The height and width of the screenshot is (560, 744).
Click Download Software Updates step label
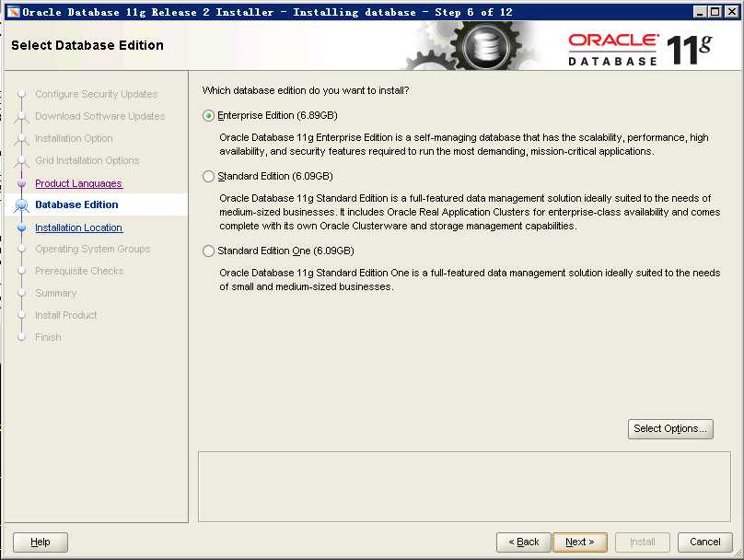[100, 116]
